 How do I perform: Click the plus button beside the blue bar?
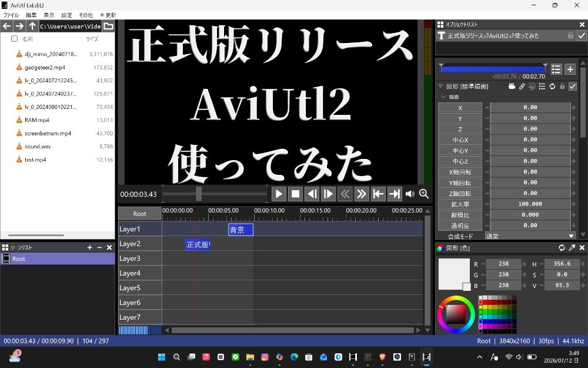[x=570, y=69]
